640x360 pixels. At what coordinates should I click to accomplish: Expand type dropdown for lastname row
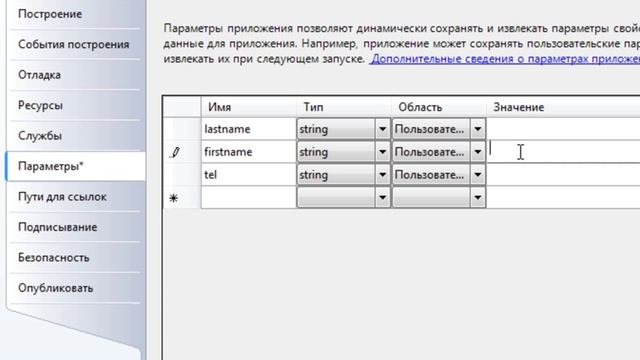[382, 129]
